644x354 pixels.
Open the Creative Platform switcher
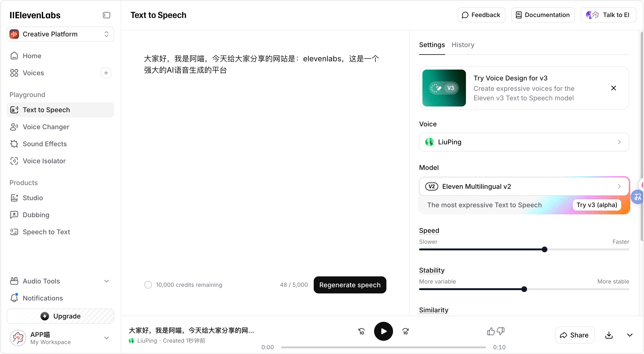tap(60, 34)
